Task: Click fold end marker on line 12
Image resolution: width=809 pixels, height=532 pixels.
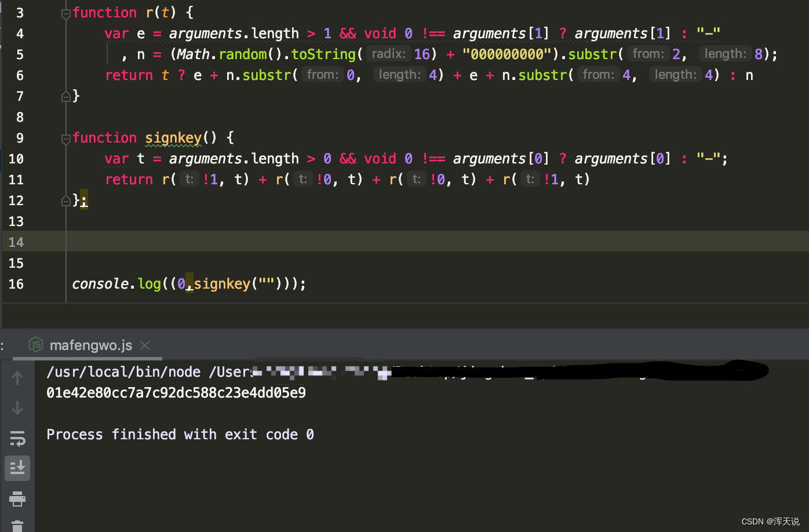Action: tap(65, 201)
